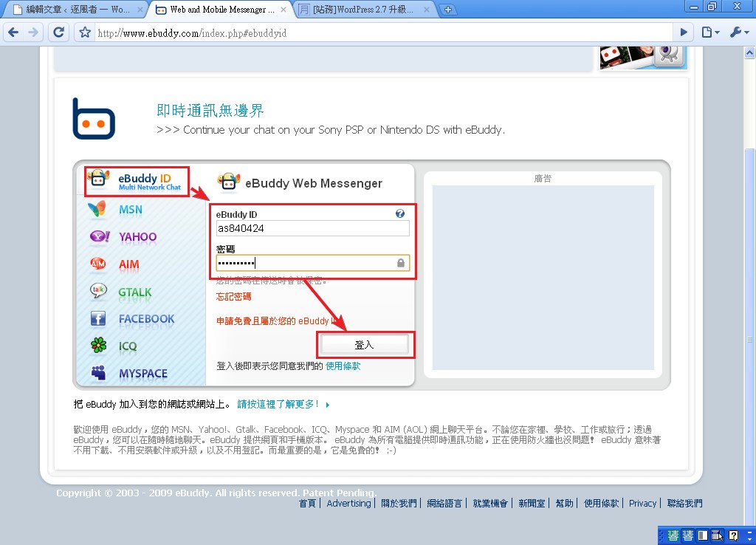The image size is (756, 545).
Task: Open the 關於我們 footer link
Action: tap(399, 504)
